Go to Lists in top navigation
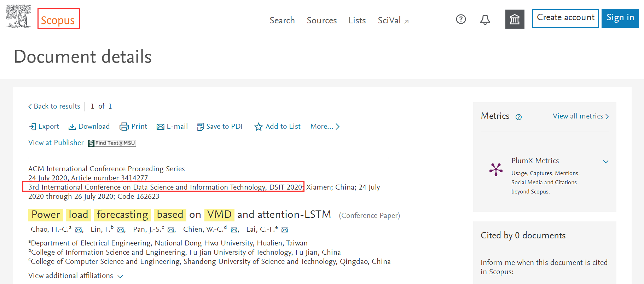 coord(357,21)
